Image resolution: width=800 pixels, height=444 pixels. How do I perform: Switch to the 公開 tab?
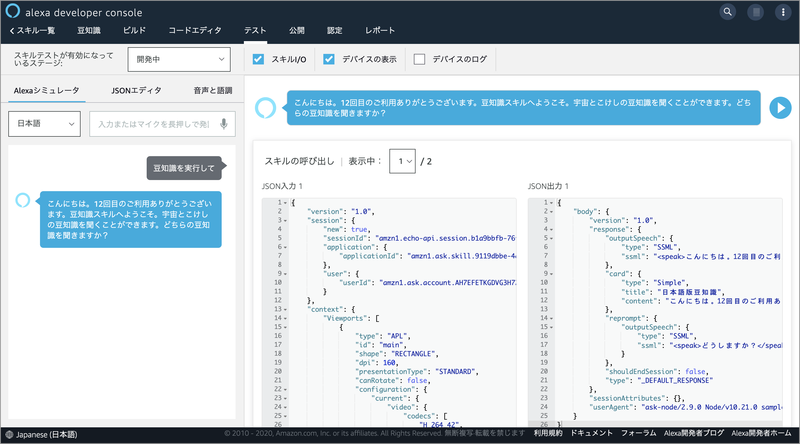[297, 31]
